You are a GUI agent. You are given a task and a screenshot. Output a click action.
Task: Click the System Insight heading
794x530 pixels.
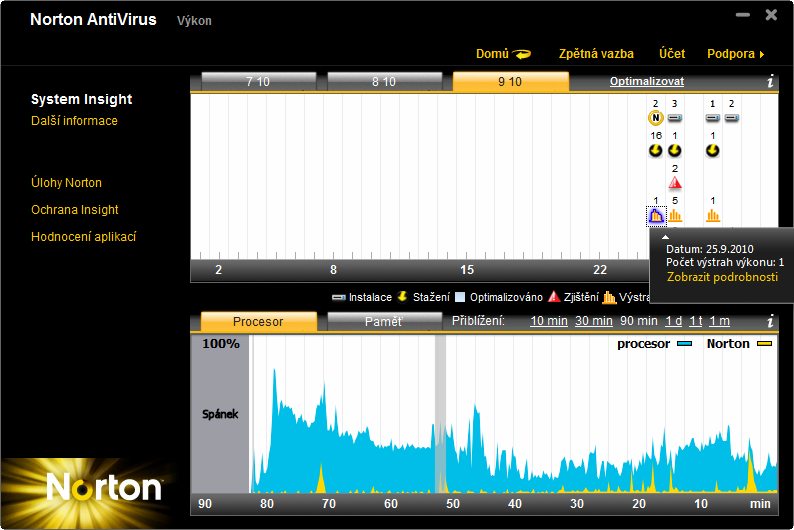point(82,99)
